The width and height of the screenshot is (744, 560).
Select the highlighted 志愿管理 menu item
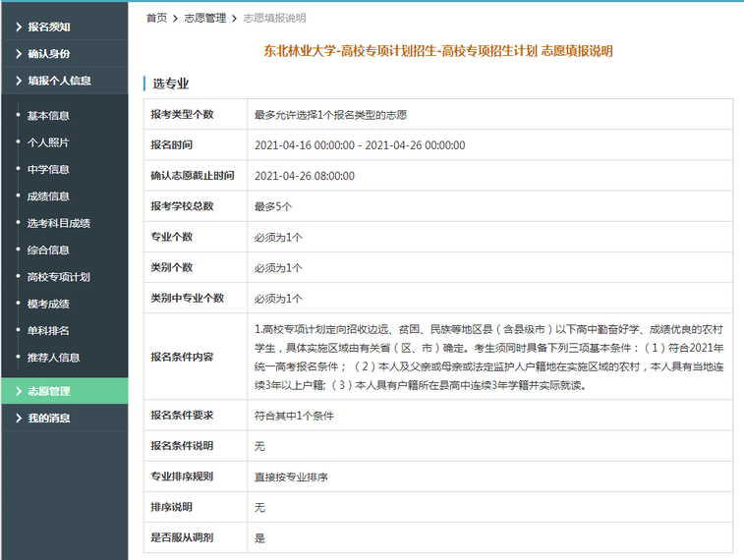(x=65, y=391)
